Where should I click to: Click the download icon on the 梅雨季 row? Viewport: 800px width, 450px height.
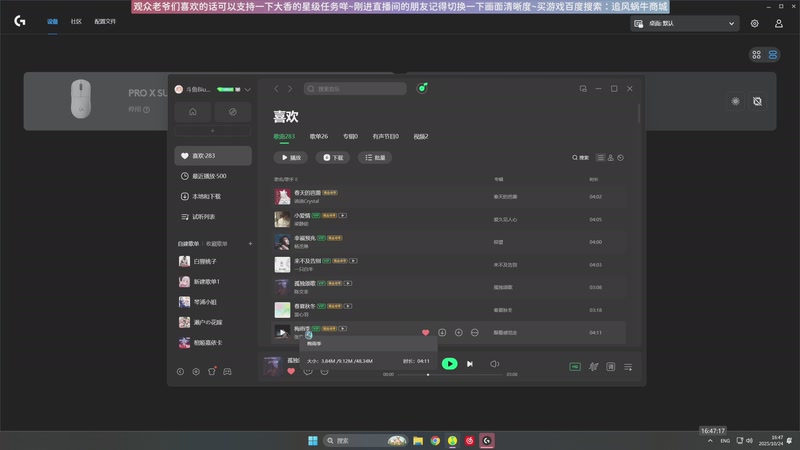(442, 333)
